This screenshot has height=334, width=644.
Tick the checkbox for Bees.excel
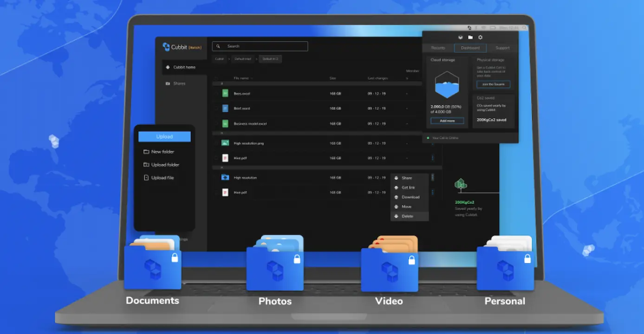pyautogui.click(x=216, y=93)
